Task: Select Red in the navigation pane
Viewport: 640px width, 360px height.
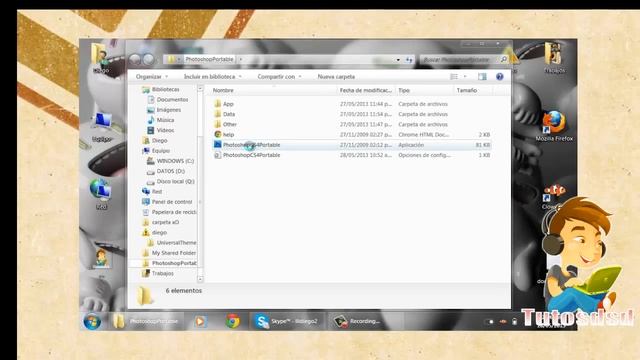Action: (152, 191)
